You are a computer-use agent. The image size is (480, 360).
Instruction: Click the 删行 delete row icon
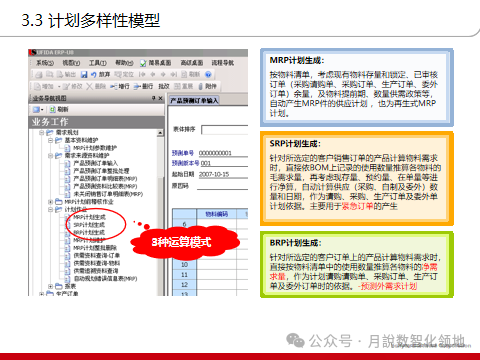pos(137,86)
